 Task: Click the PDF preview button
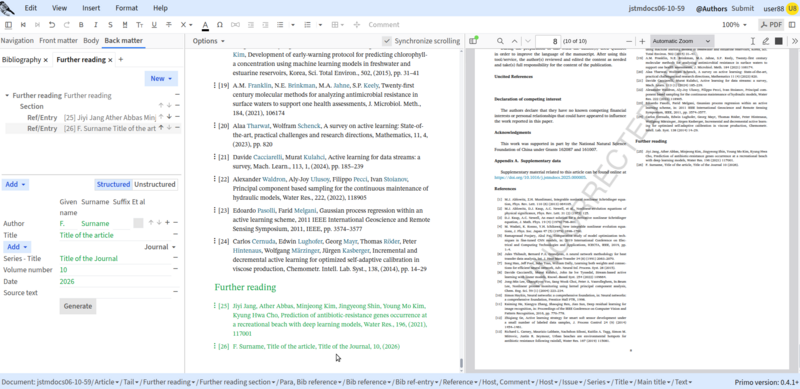pyautogui.click(x=771, y=25)
